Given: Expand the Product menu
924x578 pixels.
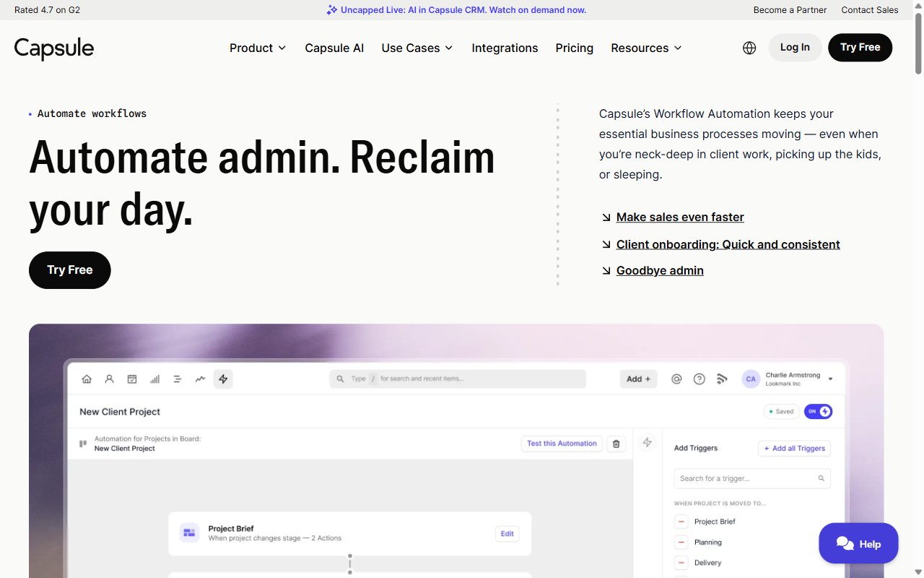Looking at the screenshot, I should 258,48.
